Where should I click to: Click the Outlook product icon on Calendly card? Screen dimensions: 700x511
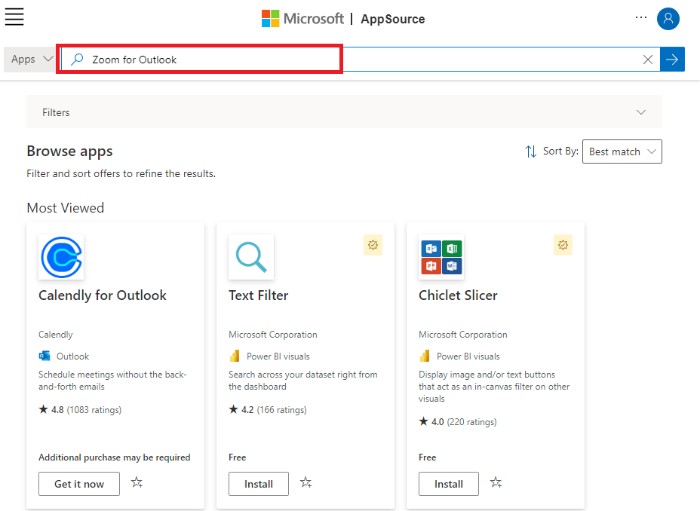[x=45, y=356]
